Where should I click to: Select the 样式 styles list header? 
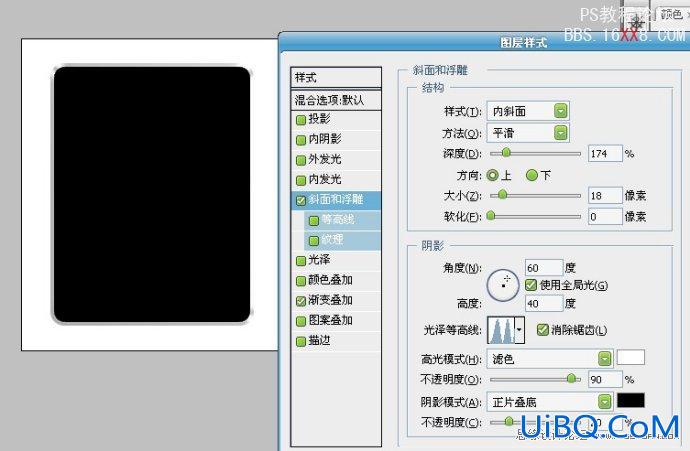click(x=336, y=78)
